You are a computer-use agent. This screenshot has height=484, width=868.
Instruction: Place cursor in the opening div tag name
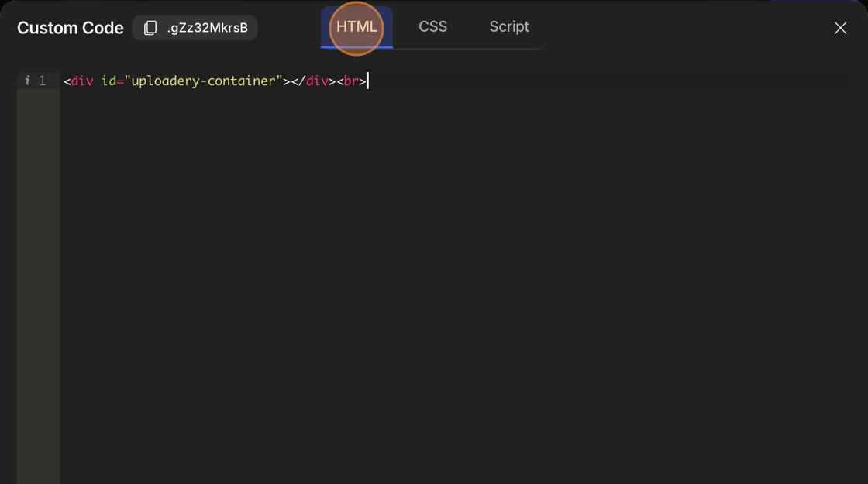click(82, 81)
